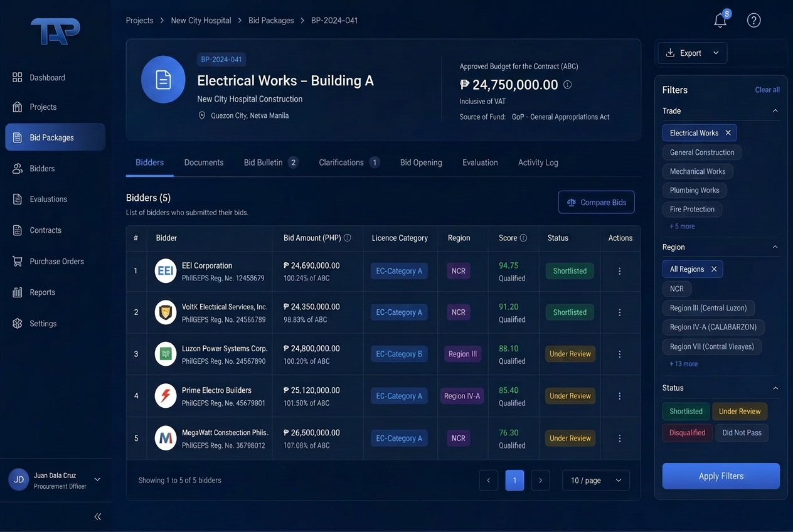Screen dimensions: 793x532
Task: Open actions menu for MegaWatt row
Action: pos(620,439)
